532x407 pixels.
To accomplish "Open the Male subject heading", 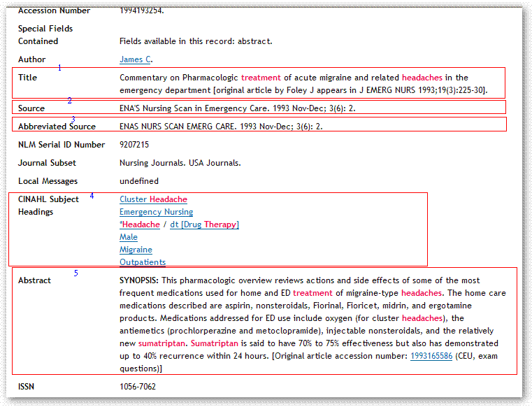I will (128, 237).
